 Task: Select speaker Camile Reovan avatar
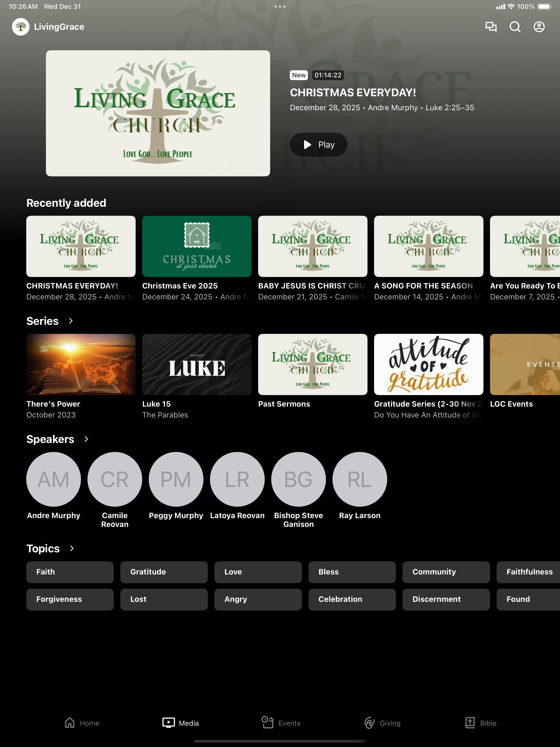pos(115,479)
